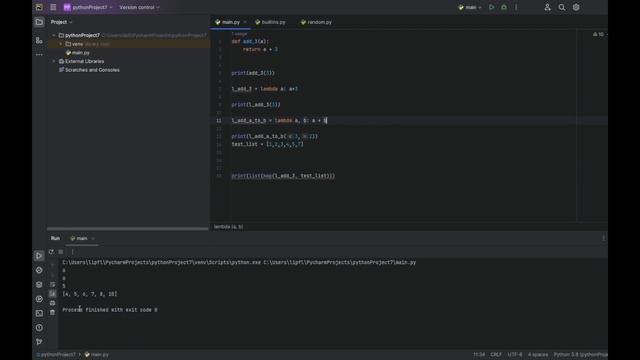Click lambda (a, b) editor breadcrumb

pos(229,227)
